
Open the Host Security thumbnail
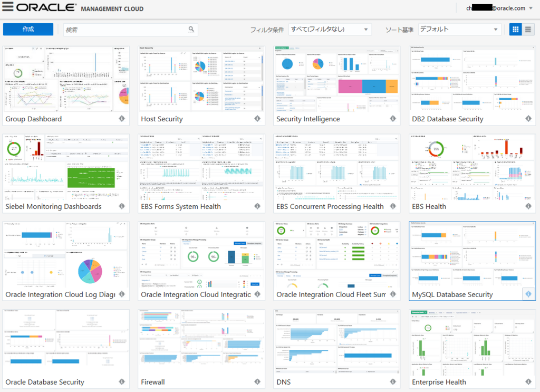tap(201, 79)
